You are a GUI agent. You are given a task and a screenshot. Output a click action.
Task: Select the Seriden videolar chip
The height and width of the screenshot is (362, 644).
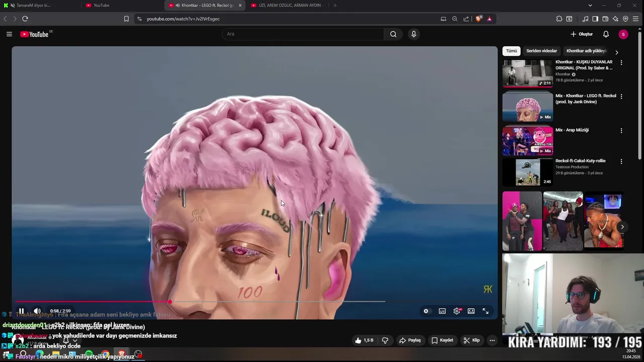tap(541, 51)
